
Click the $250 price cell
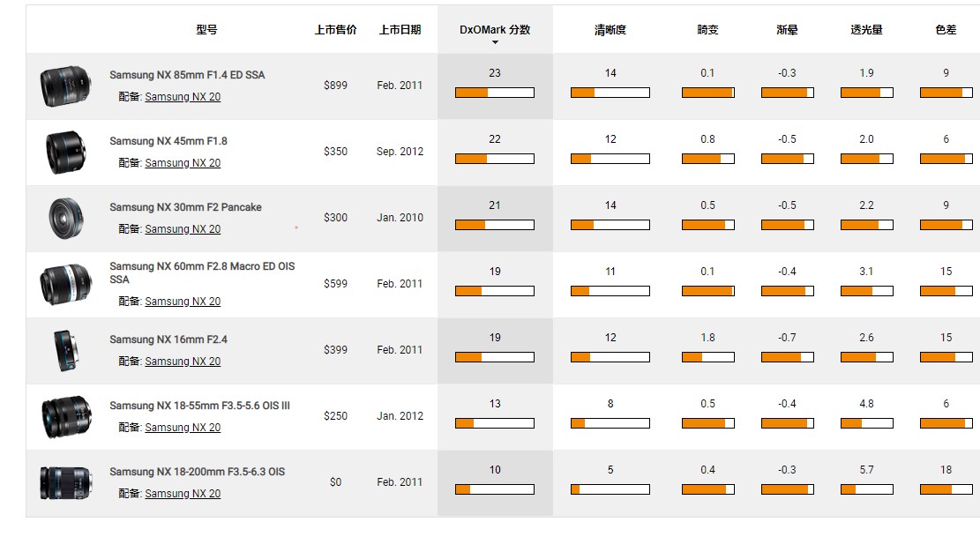click(335, 416)
